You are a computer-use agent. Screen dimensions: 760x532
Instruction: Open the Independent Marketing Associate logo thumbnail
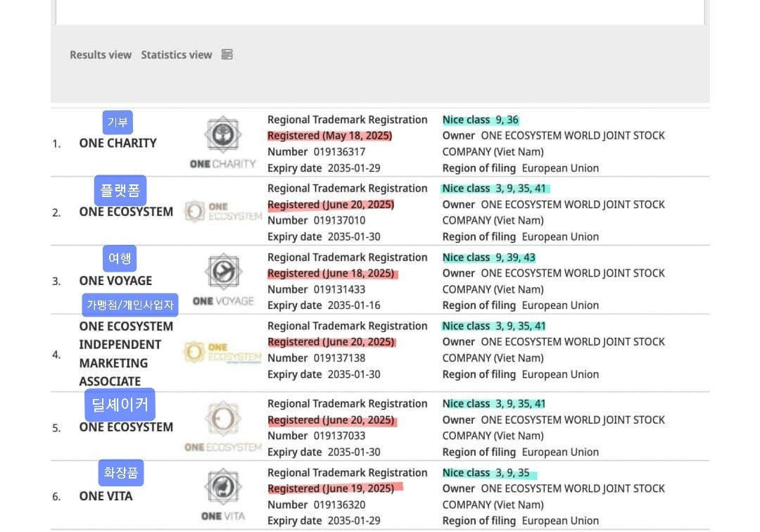coord(222,353)
